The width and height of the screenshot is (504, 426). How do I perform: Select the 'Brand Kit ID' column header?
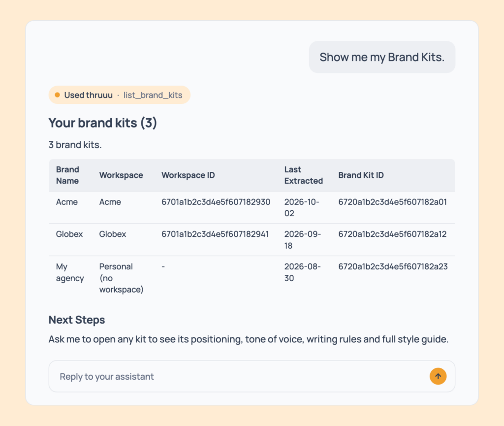(361, 175)
